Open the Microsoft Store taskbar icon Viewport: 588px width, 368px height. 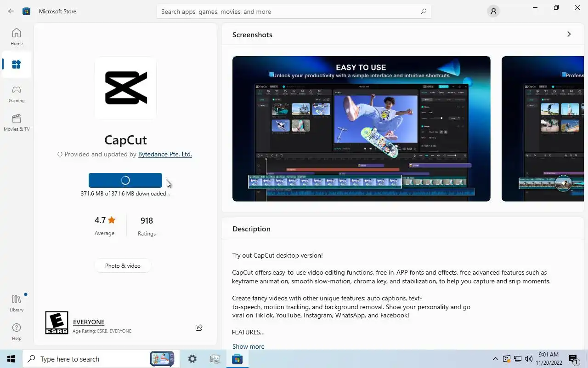tap(237, 359)
